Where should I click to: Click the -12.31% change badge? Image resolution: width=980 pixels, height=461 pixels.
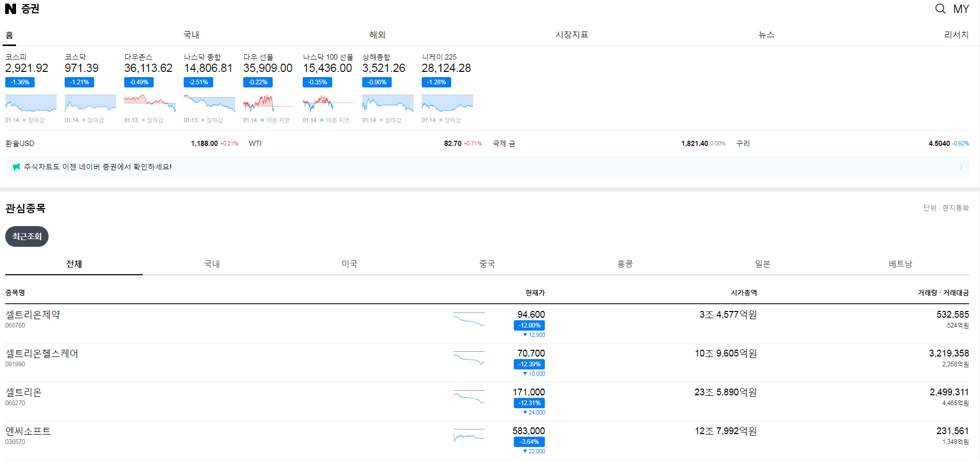pos(529,403)
